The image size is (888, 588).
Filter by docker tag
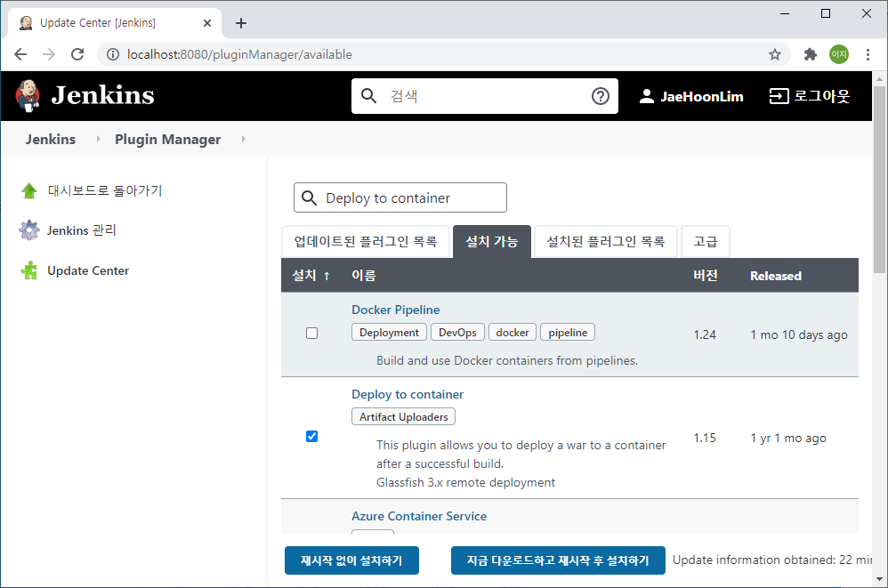click(513, 332)
